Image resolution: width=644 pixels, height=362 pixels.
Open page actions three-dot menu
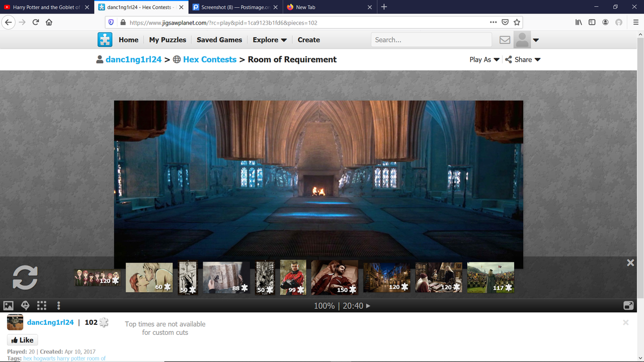[x=494, y=22]
